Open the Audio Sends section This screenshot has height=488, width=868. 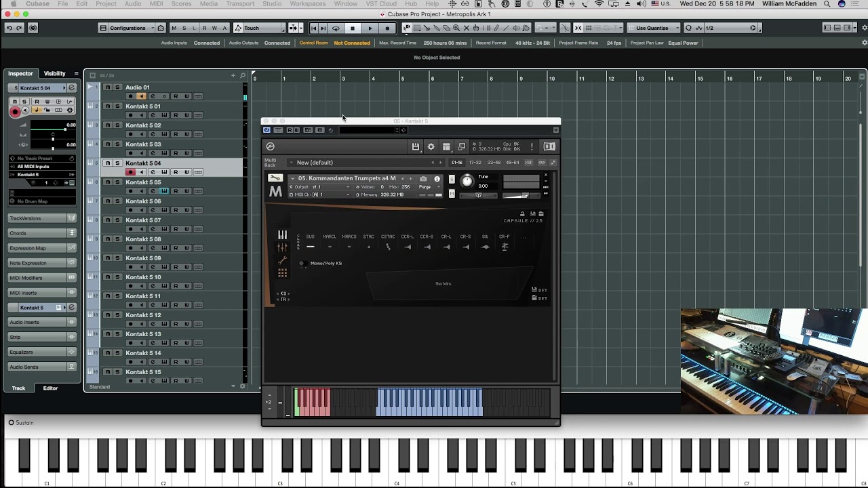42,367
